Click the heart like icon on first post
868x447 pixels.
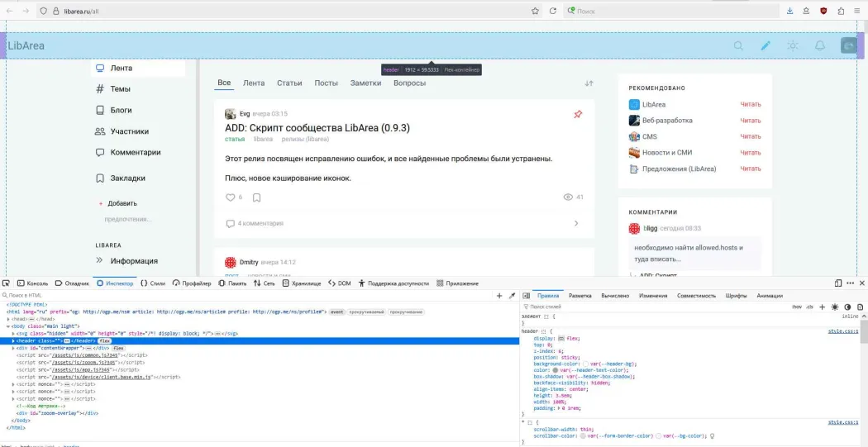tap(231, 197)
